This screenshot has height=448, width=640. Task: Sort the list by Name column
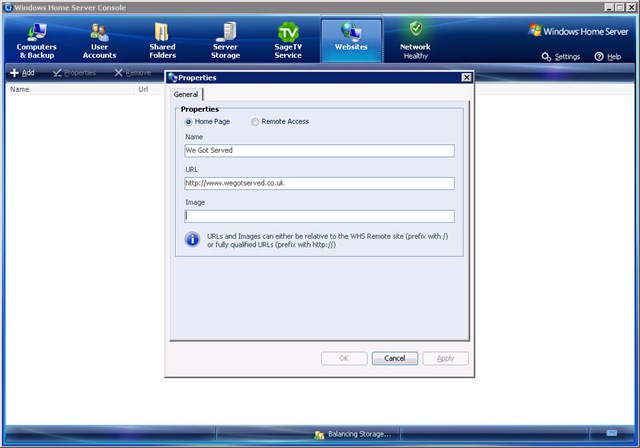[70, 89]
